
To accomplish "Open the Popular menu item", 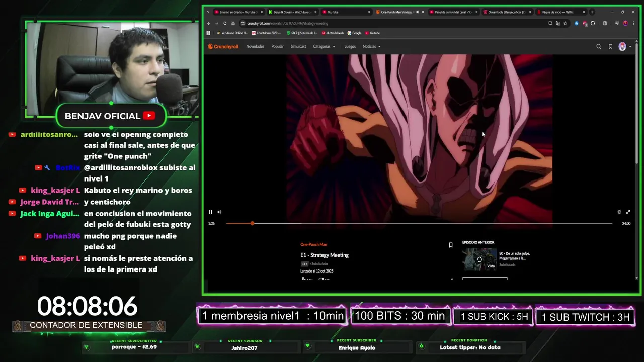I will click(x=277, y=46).
